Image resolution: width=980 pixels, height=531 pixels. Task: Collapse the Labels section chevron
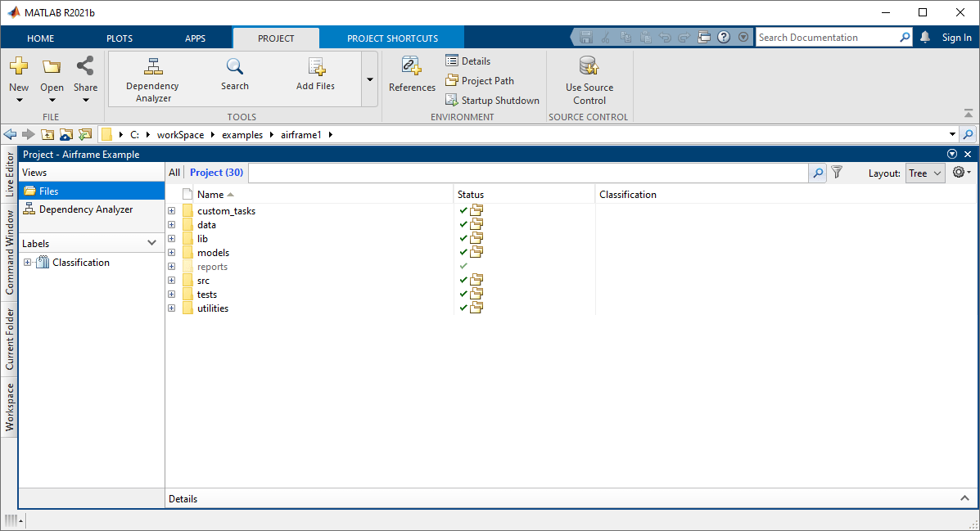coord(152,243)
